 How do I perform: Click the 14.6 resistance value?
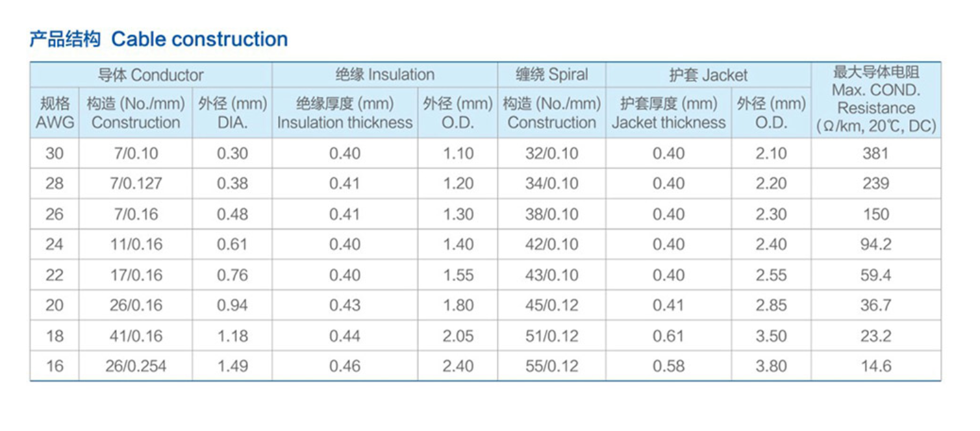coord(875,366)
